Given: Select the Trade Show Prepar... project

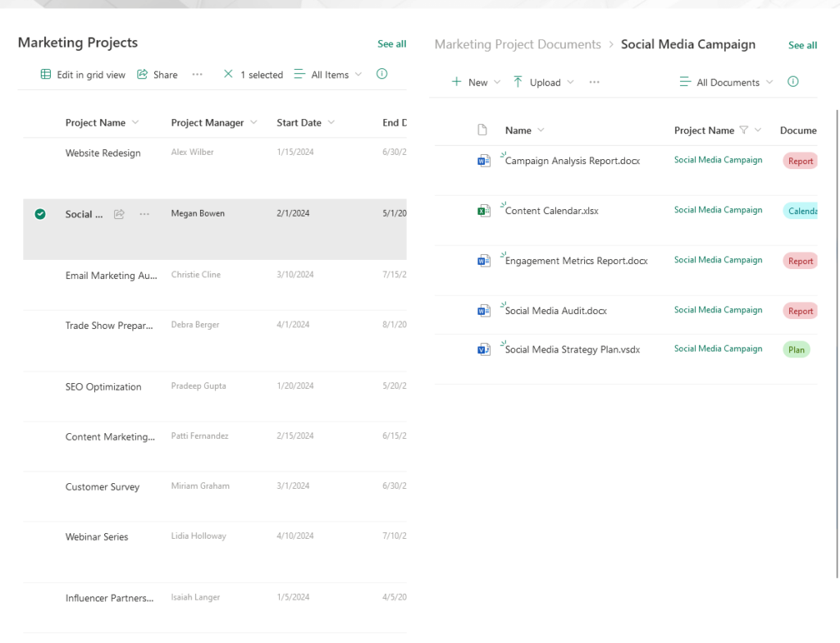Looking at the screenshot, I should 109,326.
